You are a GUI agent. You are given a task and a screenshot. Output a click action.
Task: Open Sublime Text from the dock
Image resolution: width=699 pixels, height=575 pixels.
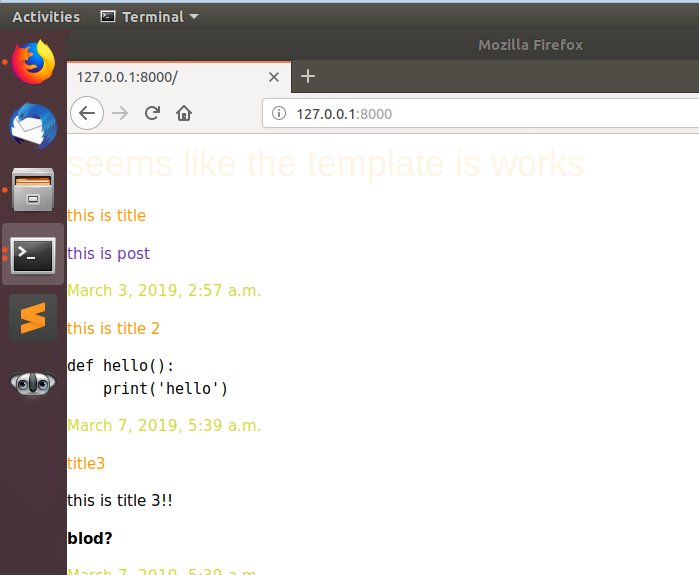coord(33,318)
